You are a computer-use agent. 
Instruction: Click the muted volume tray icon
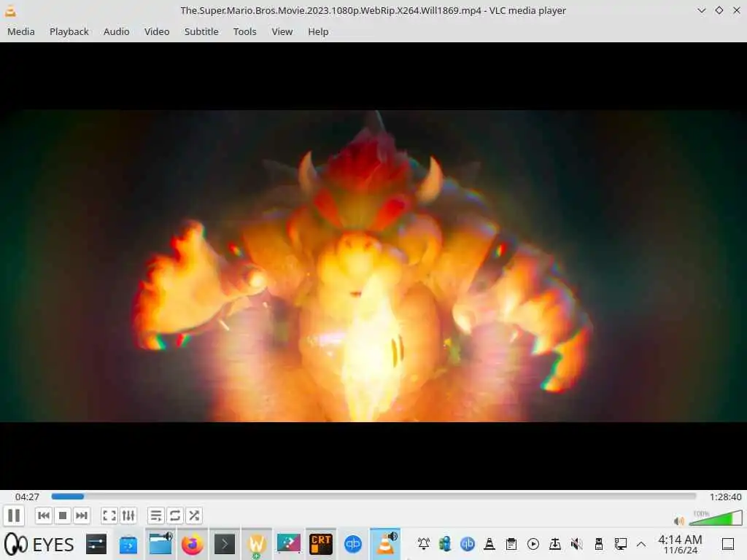tap(577, 544)
